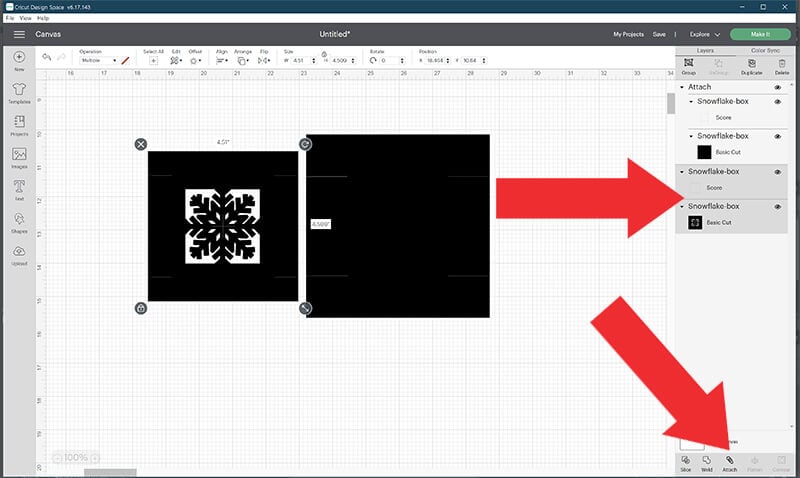
Task: Hide the Attach group with eye icon
Action: click(778, 88)
